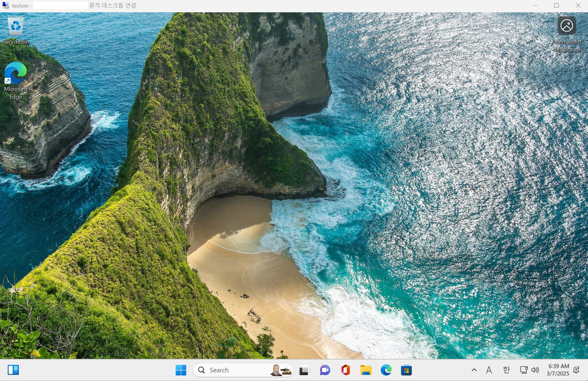Open the notification bell icon
The height and width of the screenshot is (381, 588).
(x=577, y=370)
